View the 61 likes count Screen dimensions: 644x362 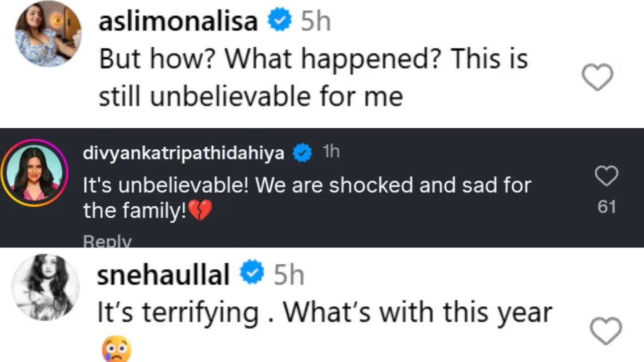(606, 207)
